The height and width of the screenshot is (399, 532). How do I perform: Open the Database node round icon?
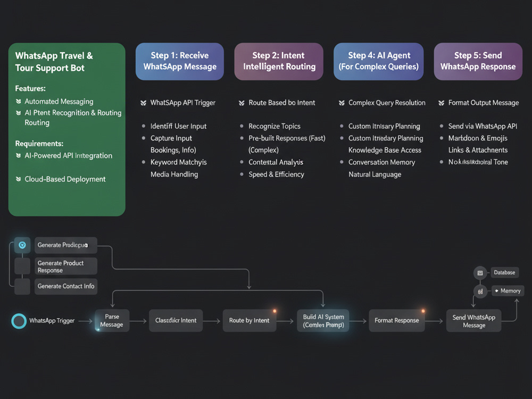tap(480, 273)
